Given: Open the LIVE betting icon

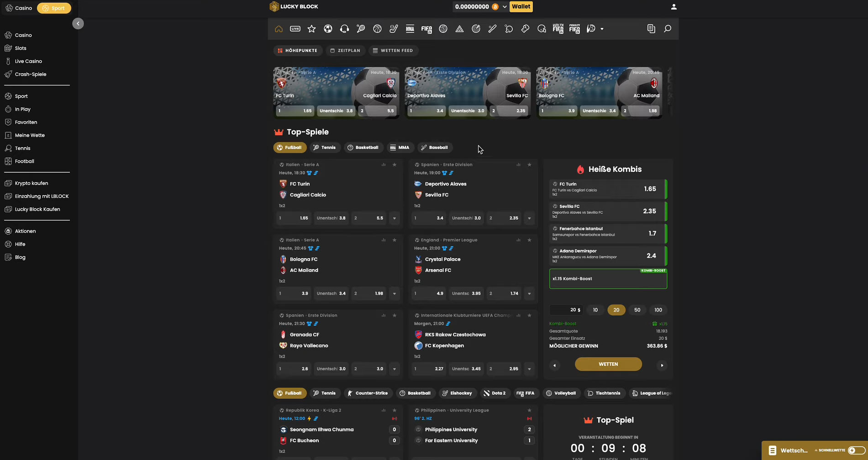Looking at the screenshot, I should 295,29.
